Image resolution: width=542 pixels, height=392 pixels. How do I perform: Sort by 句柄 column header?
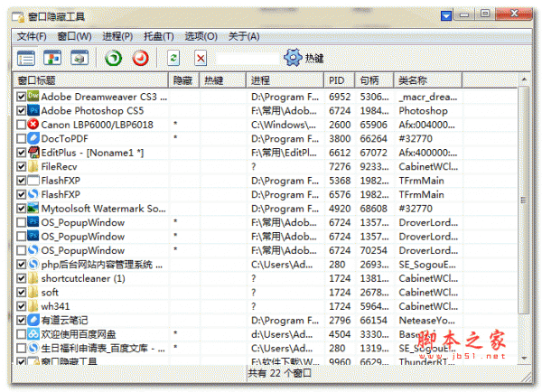coord(374,80)
